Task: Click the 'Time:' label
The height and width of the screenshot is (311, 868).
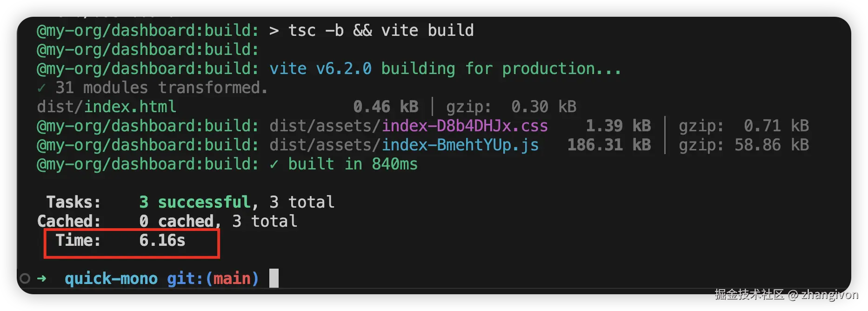Action: click(78, 241)
